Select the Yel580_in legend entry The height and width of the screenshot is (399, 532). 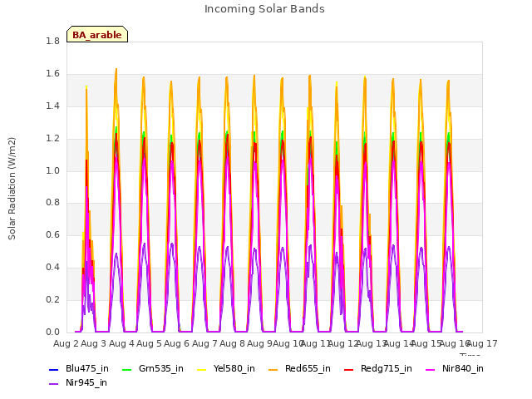225,368
